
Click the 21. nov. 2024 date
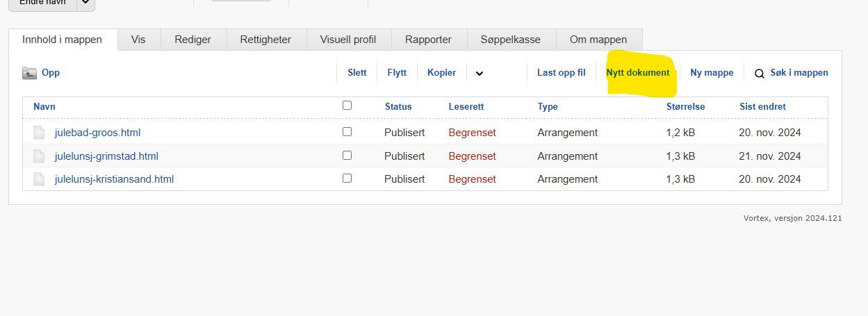point(770,156)
